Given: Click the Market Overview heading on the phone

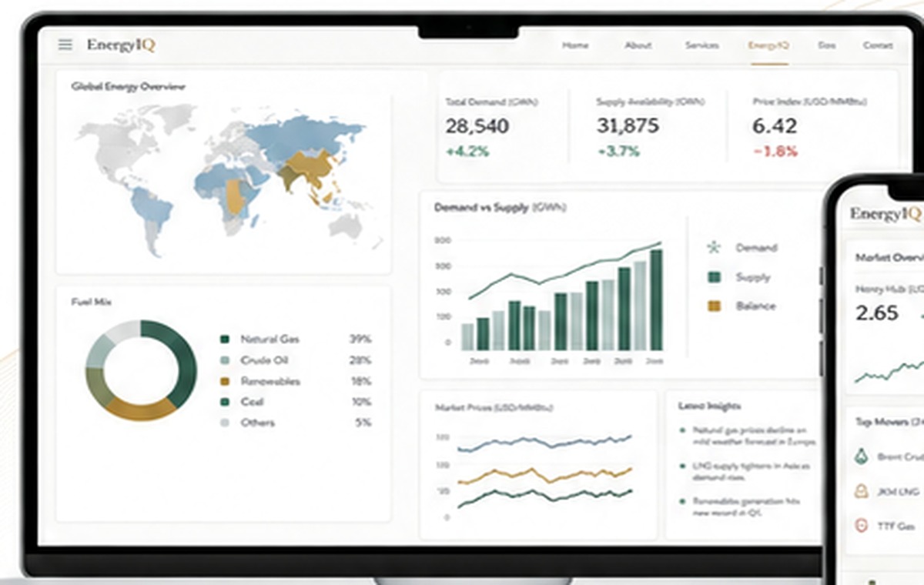Looking at the screenshot, I should coord(889,258).
